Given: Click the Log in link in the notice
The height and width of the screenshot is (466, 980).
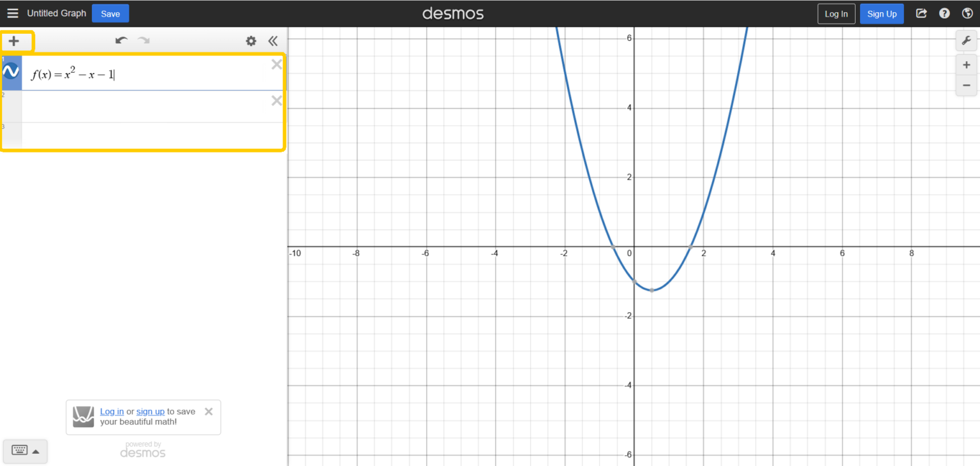Looking at the screenshot, I should coord(112,411).
